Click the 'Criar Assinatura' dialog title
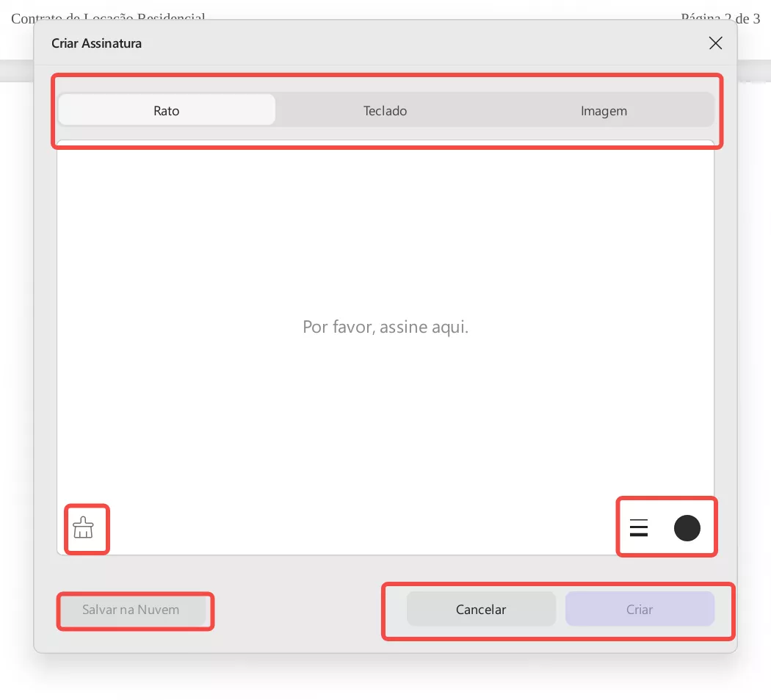The height and width of the screenshot is (700, 771). click(96, 43)
